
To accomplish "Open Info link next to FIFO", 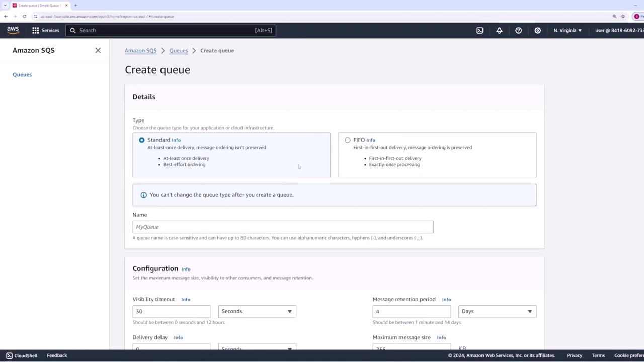I will [x=371, y=140].
